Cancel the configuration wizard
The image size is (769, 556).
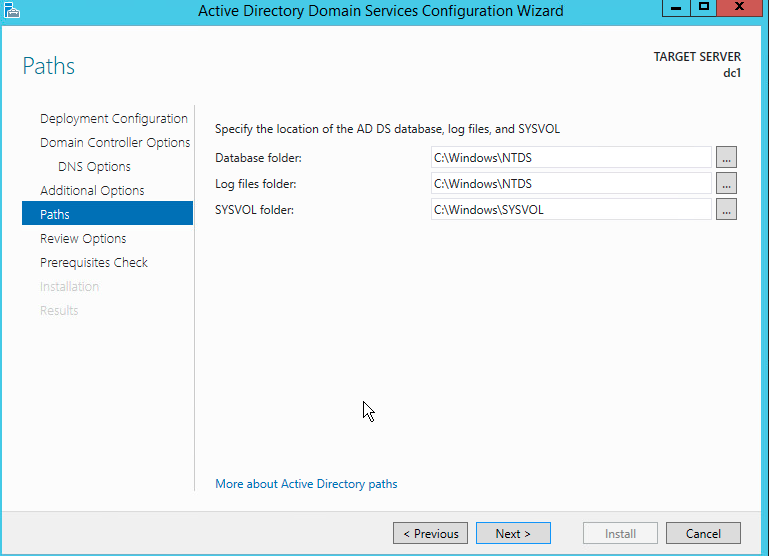pyautogui.click(x=703, y=533)
